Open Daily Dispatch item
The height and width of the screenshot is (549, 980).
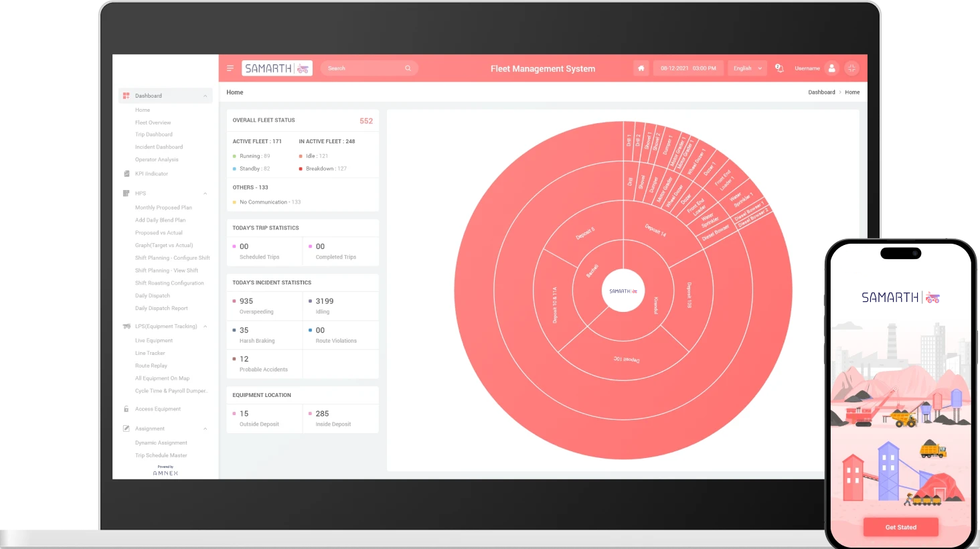click(153, 296)
